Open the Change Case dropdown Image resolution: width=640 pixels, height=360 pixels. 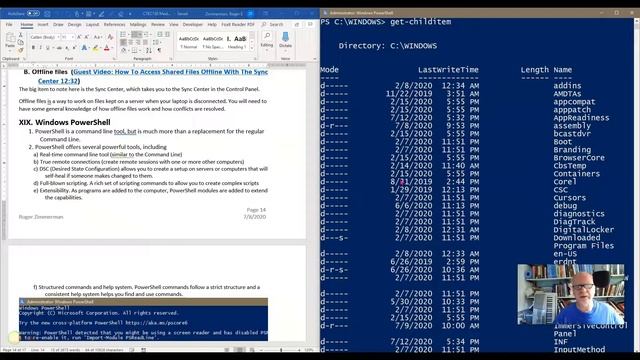pyautogui.click(x=98, y=37)
